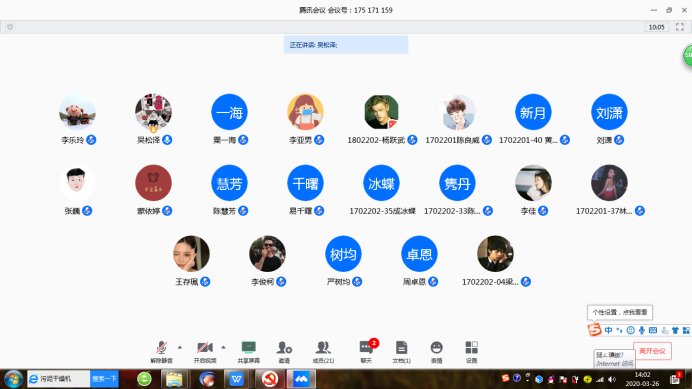Open chat with 2 unread messages
Screen dimensions: 692x389
tap(366, 352)
